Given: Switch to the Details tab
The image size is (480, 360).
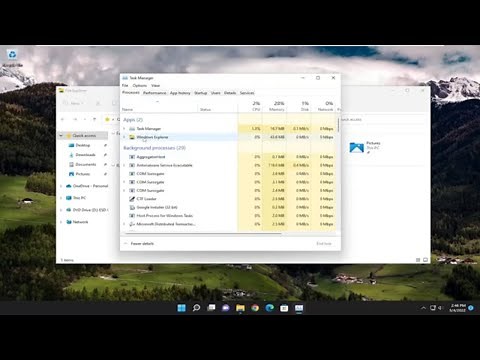Looking at the screenshot, I should click(230, 93).
